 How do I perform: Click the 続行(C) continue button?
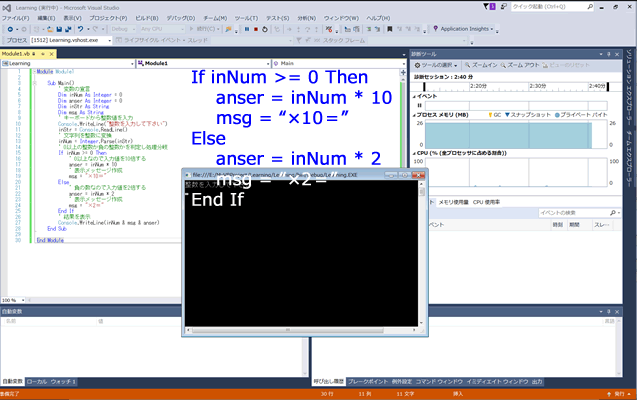202,29
